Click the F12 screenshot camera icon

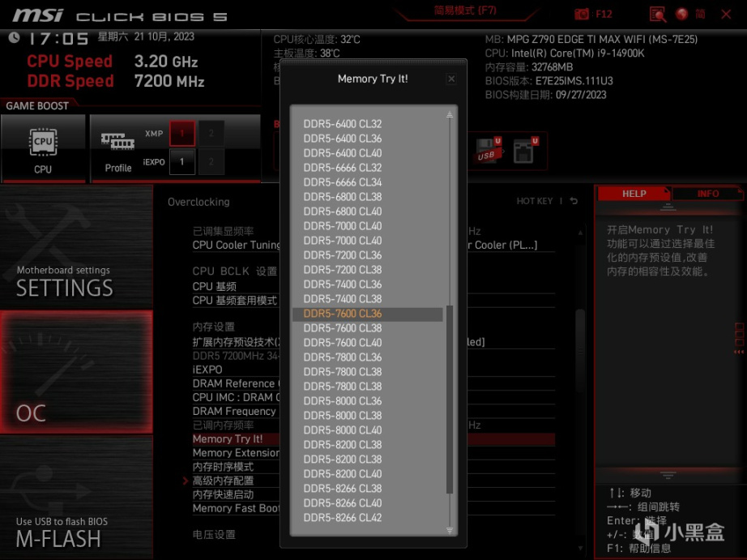(582, 14)
